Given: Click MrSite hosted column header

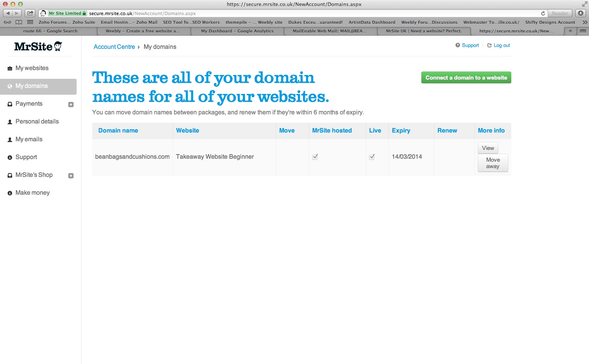Looking at the screenshot, I should pyautogui.click(x=332, y=130).
